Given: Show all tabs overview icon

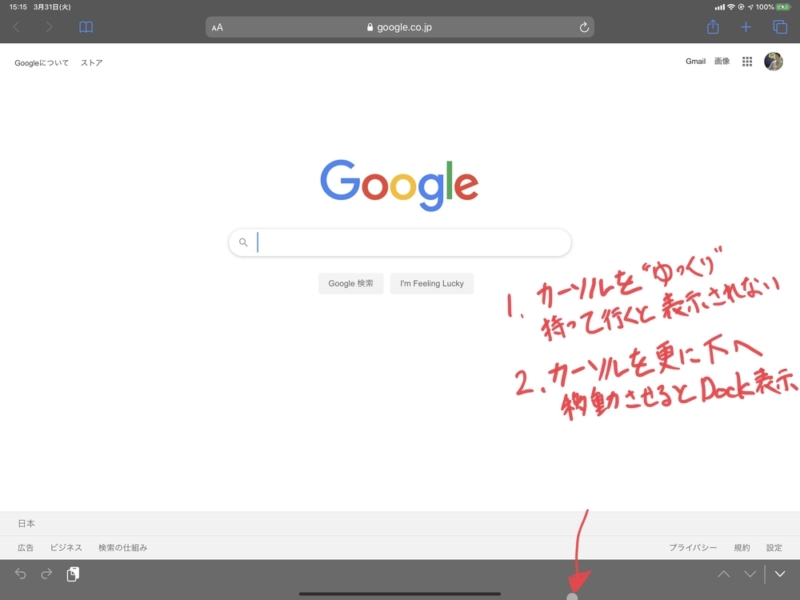Looking at the screenshot, I should (x=780, y=27).
